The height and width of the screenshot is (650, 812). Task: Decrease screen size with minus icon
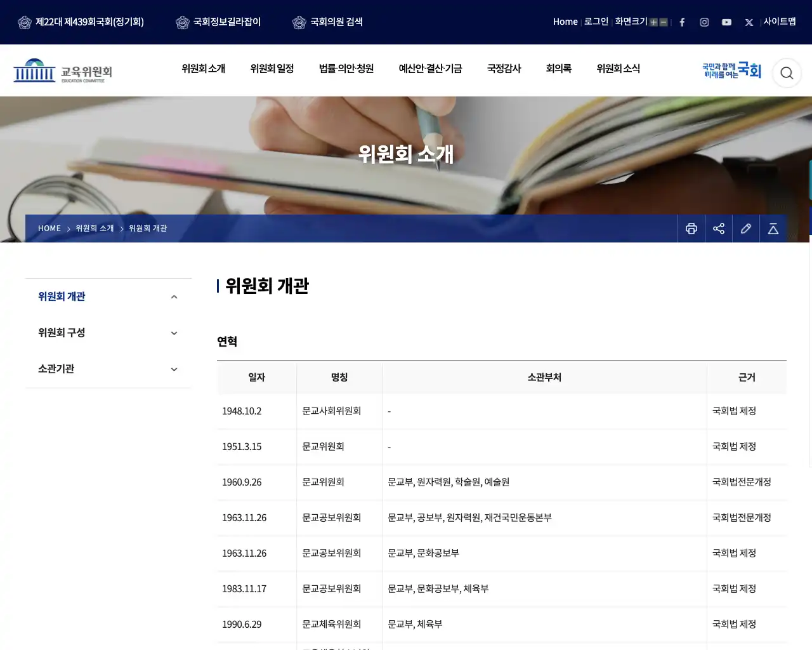coord(664,22)
